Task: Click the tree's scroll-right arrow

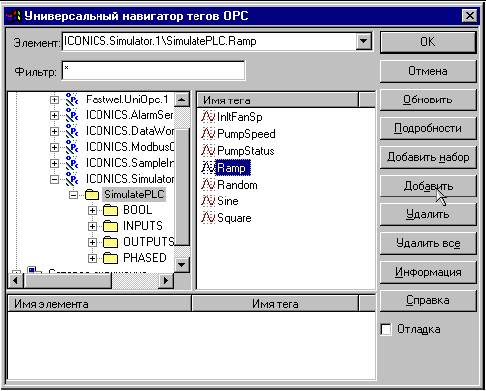Action: [166, 281]
